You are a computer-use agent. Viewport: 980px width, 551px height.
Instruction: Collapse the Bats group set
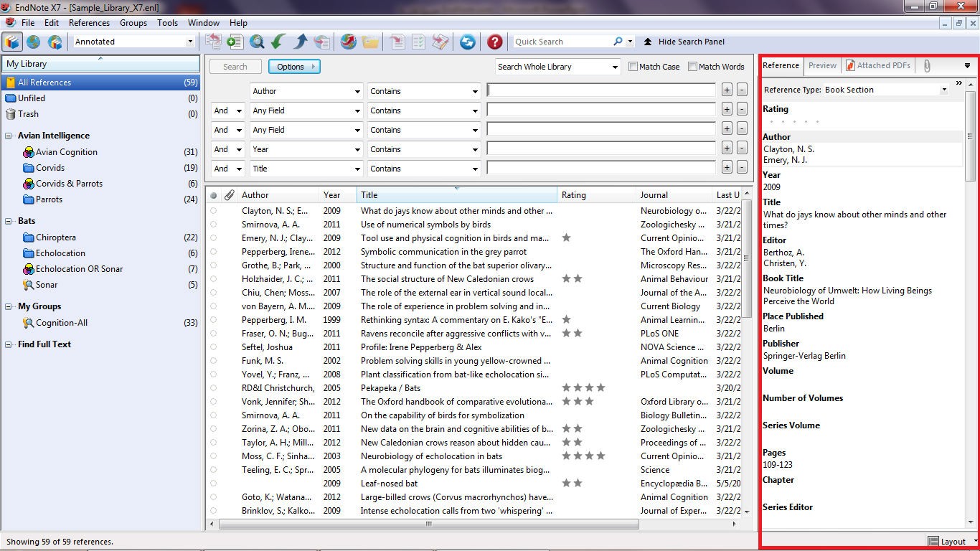tap(9, 221)
